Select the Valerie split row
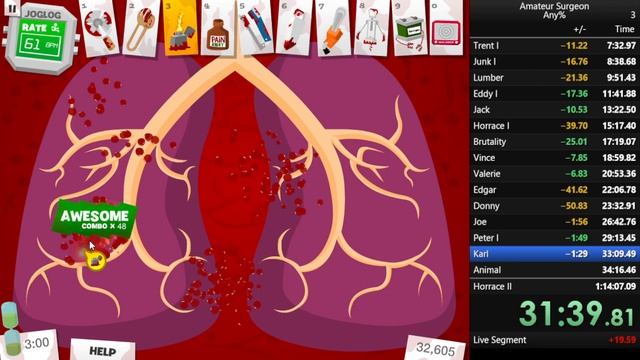Image resolution: width=640 pixels, height=360 pixels. coord(555,173)
